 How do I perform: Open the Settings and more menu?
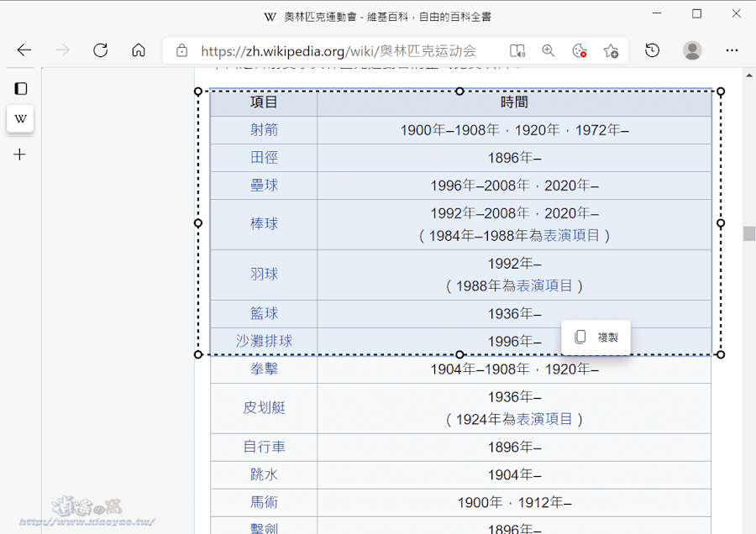pyautogui.click(x=732, y=50)
